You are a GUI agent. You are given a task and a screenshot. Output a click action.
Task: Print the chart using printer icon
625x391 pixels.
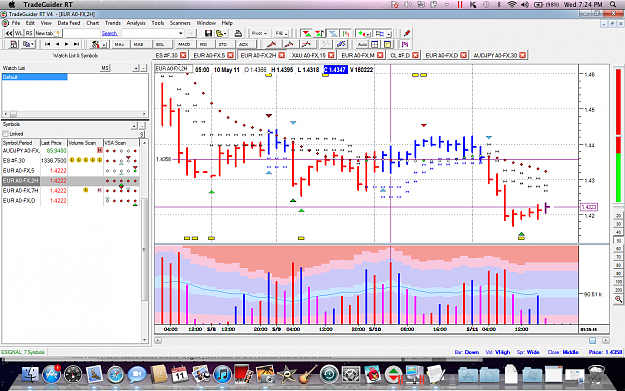click(x=238, y=33)
